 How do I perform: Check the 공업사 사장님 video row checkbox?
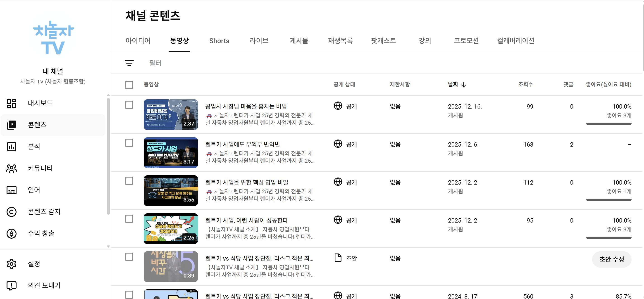(129, 105)
